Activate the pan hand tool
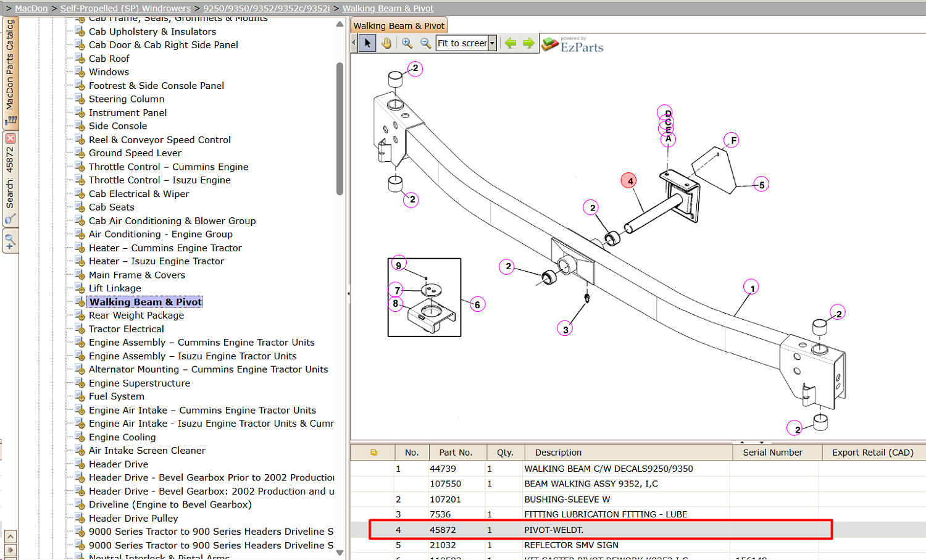Image resolution: width=926 pixels, height=560 pixels. [x=386, y=43]
